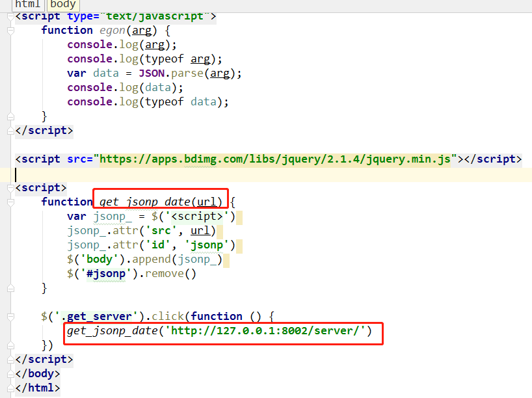
Task: Click the $('body').append(jsonp_) line
Action: (x=145, y=259)
